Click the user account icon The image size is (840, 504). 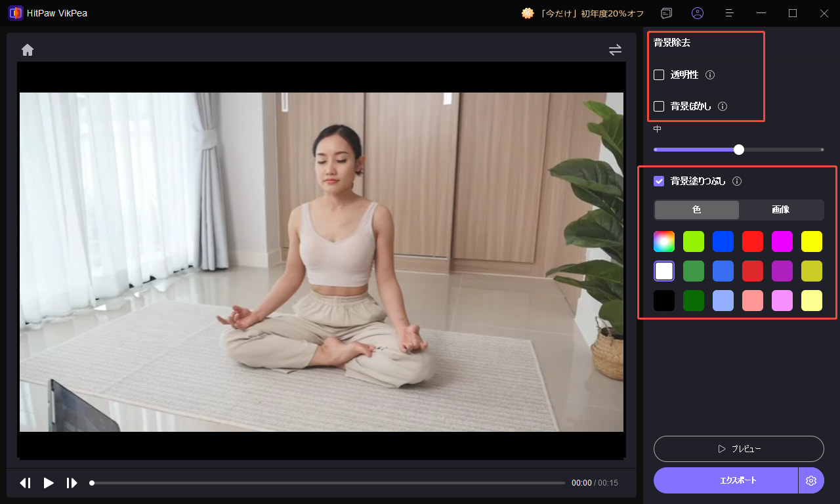tap(698, 13)
